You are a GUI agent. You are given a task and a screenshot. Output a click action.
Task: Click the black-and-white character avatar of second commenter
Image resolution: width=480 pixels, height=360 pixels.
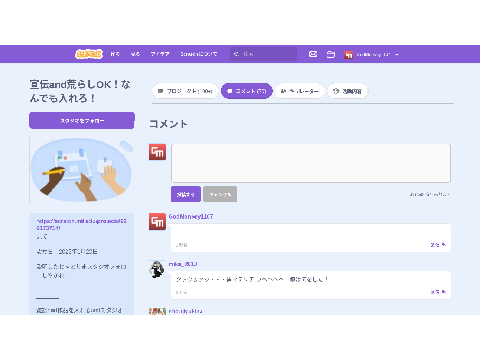pos(157,269)
